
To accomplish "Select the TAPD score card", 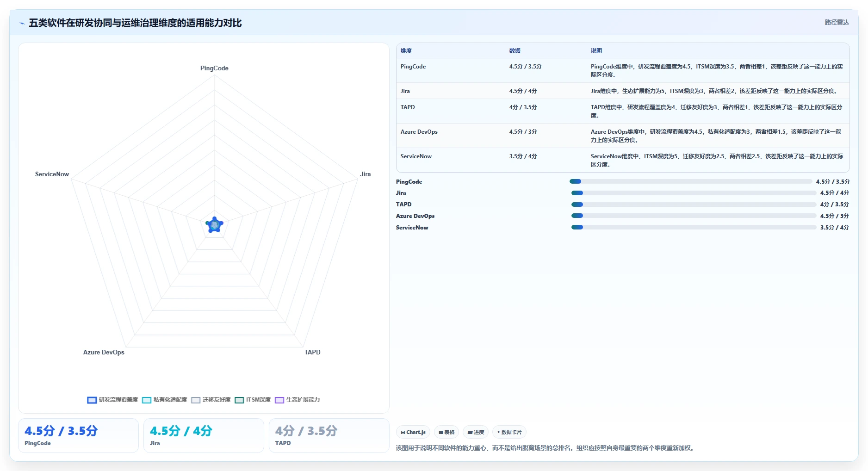I will (329, 436).
